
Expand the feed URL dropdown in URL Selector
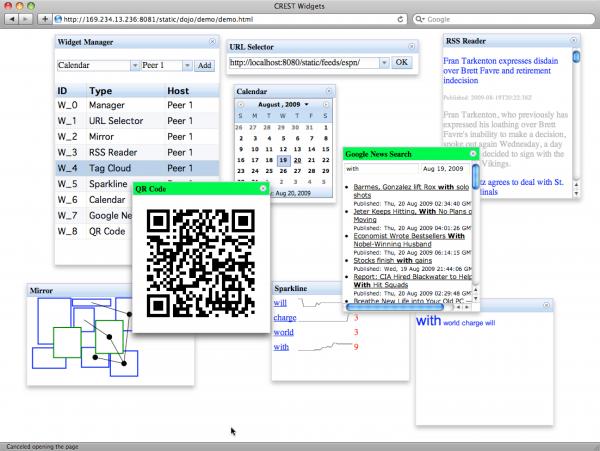(384, 62)
